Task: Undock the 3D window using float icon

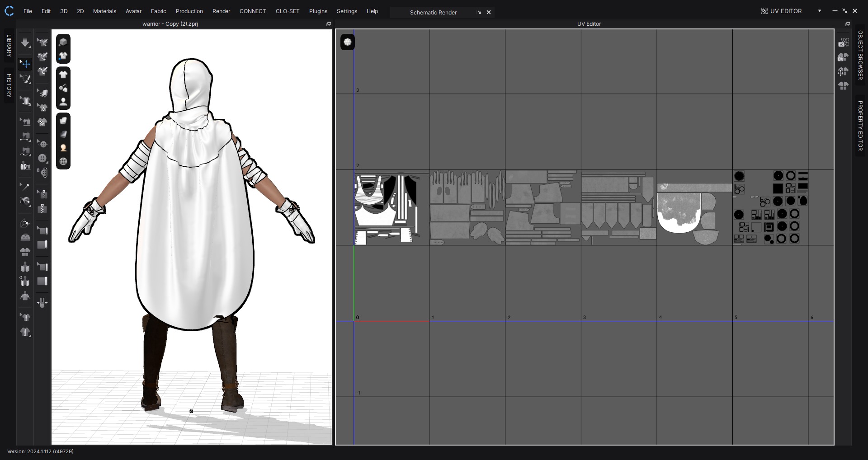Action: tap(329, 24)
